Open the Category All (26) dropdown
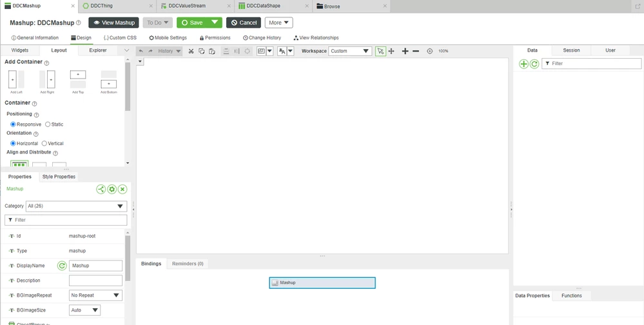The width and height of the screenshot is (644, 325). (77, 206)
